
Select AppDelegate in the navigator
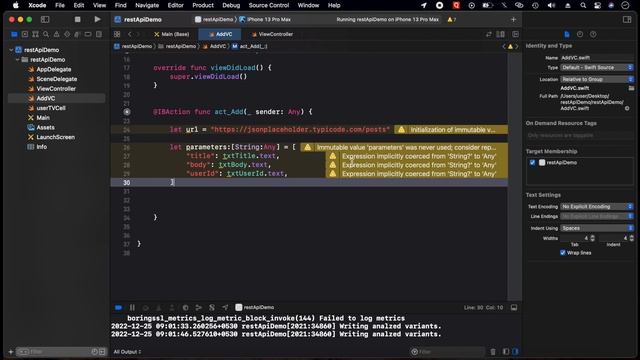pos(49,69)
